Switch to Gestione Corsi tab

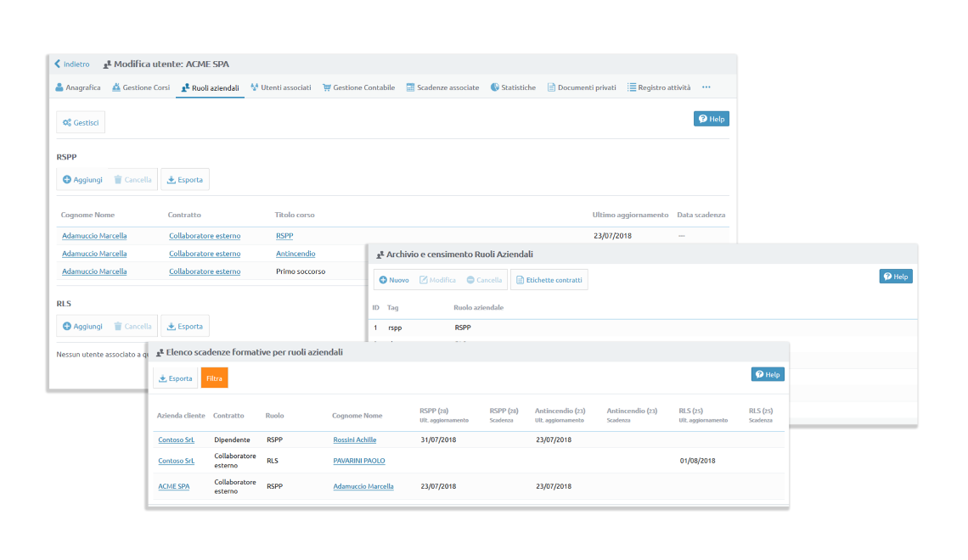point(141,87)
